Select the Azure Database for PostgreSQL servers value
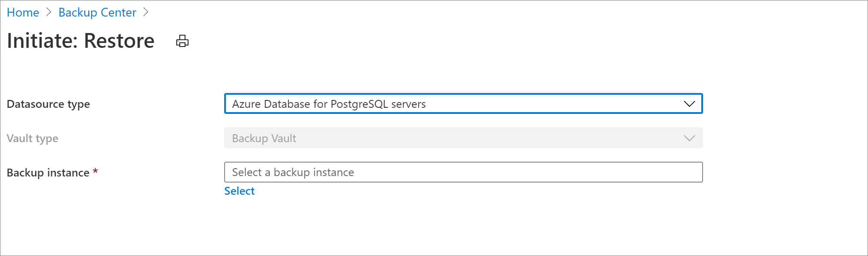The image size is (868, 256). point(329,104)
